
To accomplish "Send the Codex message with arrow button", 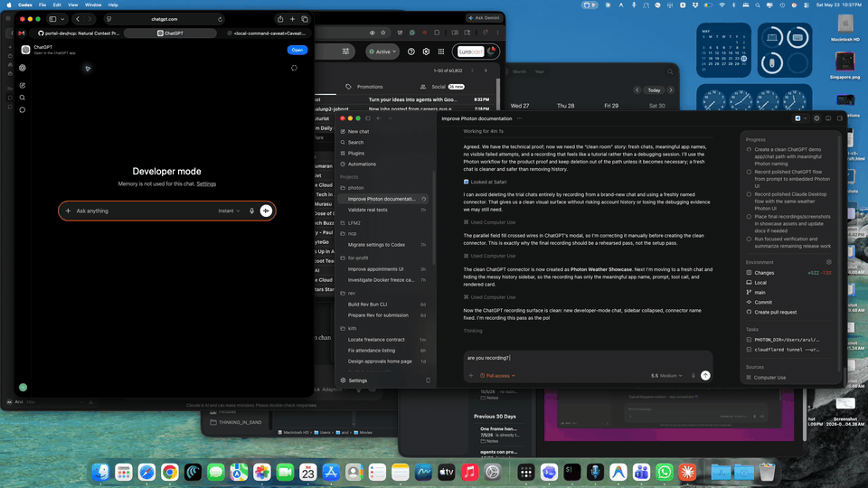I will [x=705, y=376].
